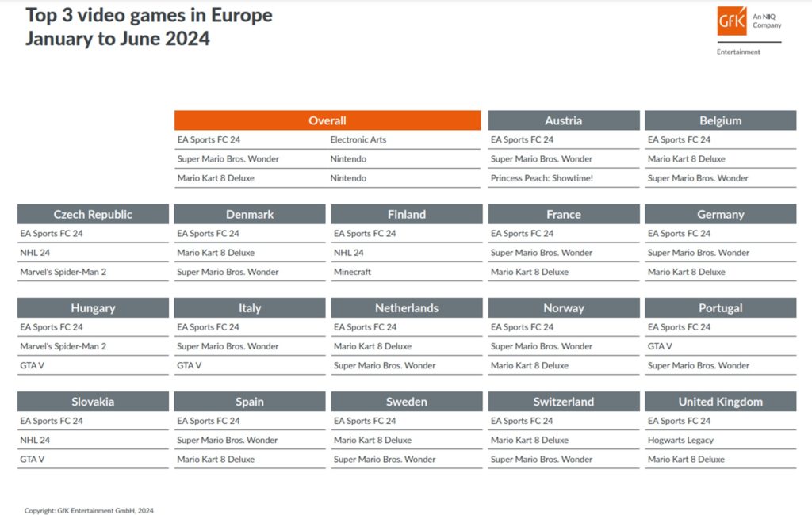
Task: Select Minecraft in the Finland list
Action: click(x=352, y=272)
